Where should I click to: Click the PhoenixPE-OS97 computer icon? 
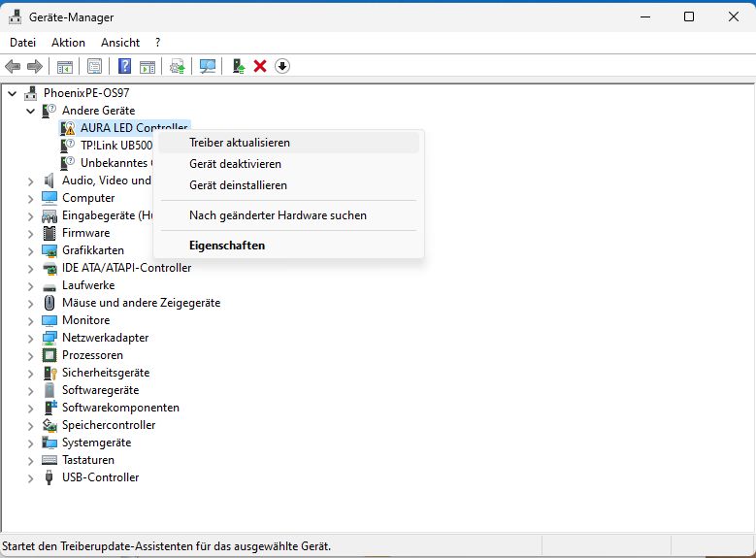pos(31,92)
